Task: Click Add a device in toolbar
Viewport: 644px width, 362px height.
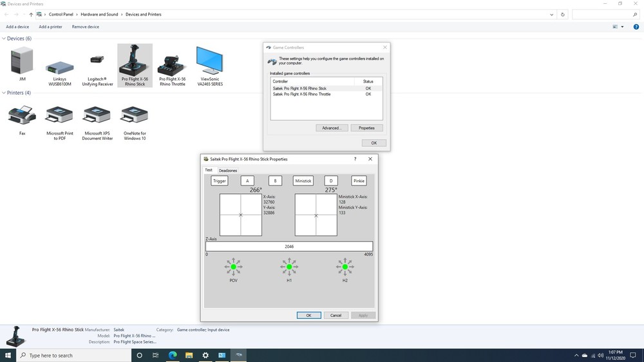Action: pos(17,26)
